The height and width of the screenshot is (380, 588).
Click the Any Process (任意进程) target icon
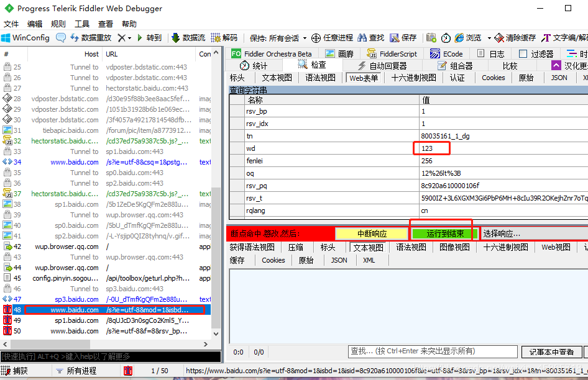[x=316, y=38]
